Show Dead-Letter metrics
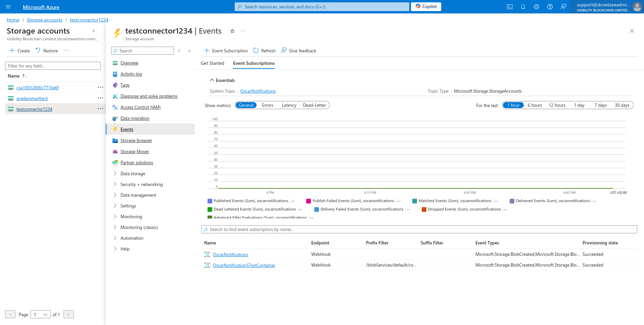The image size is (644, 325). 314,105
